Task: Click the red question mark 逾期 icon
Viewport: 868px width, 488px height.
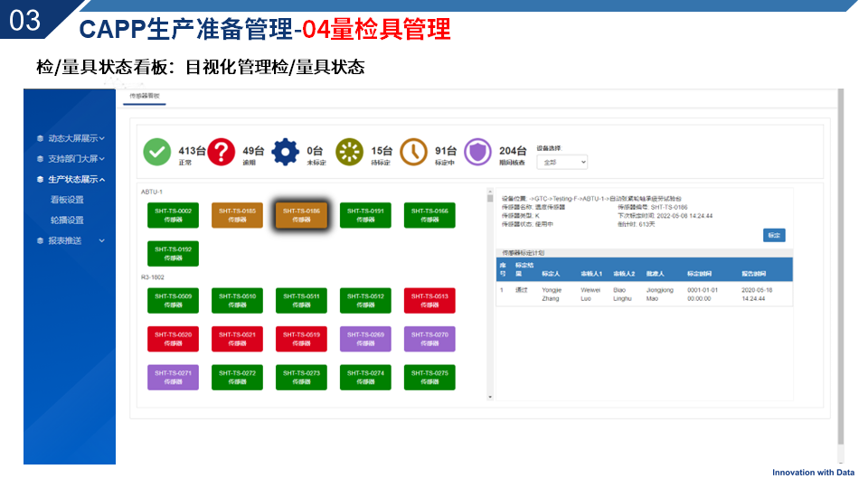Action: click(222, 153)
